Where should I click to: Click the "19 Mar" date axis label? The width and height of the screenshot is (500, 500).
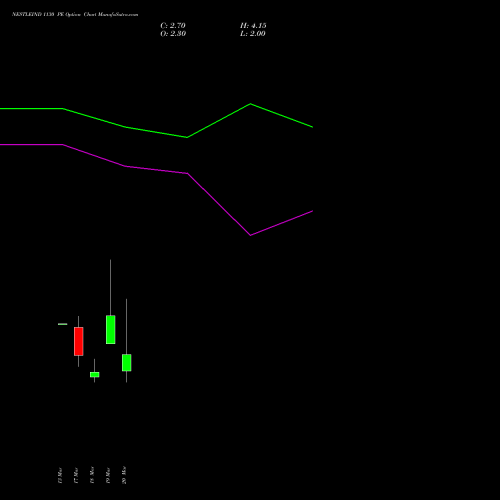tap(108, 475)
